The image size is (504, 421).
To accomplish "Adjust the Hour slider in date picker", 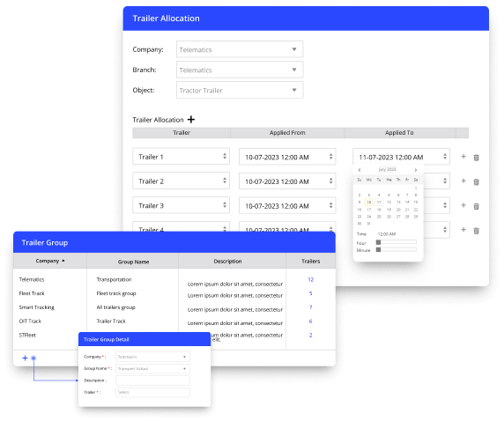I will [x=397, y=242].
